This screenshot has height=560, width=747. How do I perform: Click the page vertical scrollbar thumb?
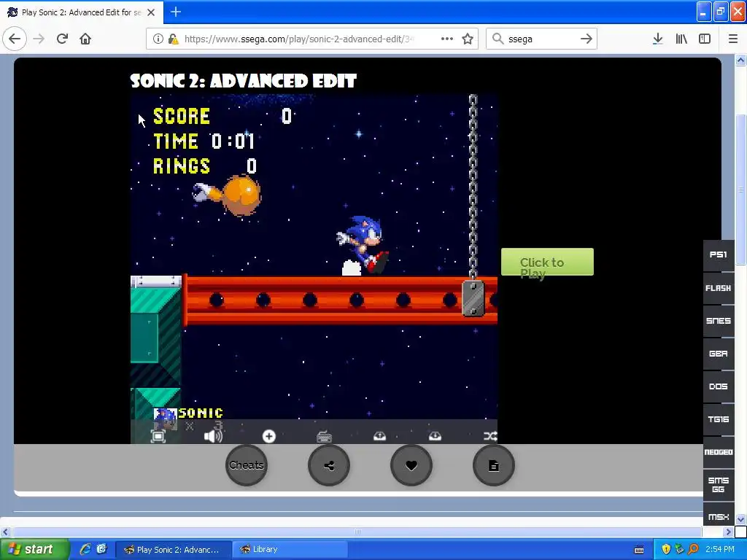click(740, 190)
